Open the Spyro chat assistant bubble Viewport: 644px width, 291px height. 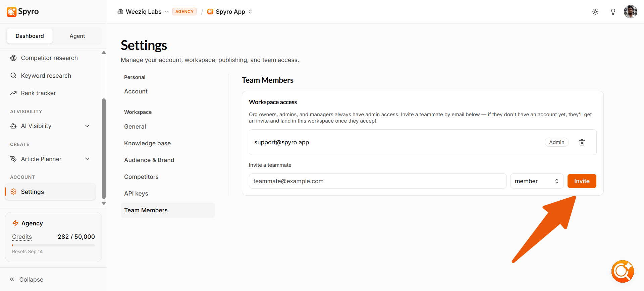point(623,271)
